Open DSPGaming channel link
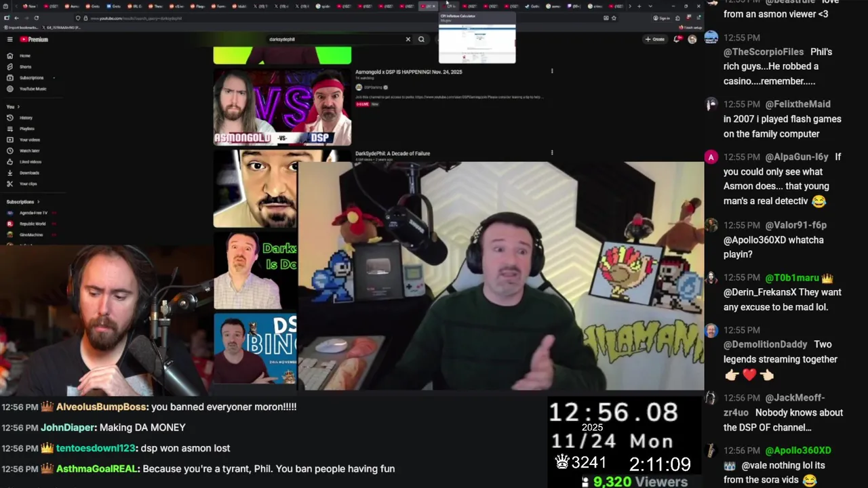The height and width of the screenshot is (488, 868). click(x=372, y=87)
